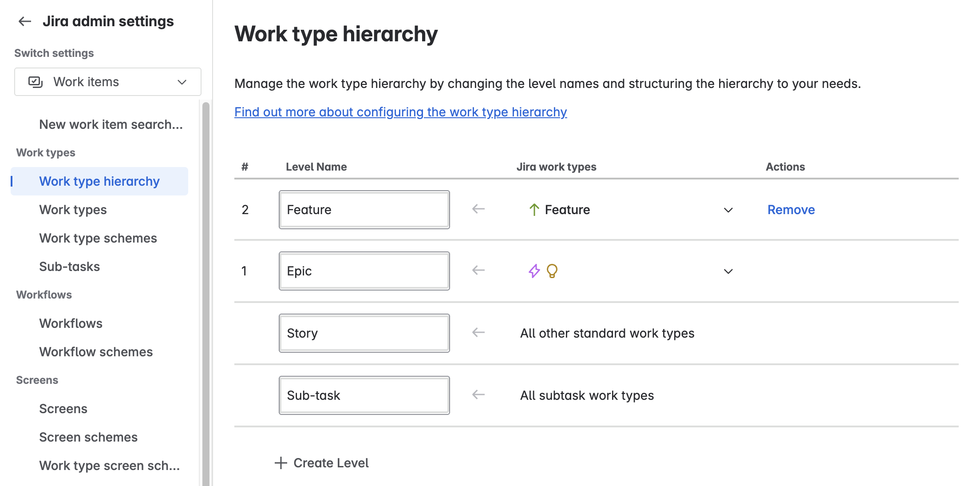This screenshot has height=486, width=980.
Task: Open the configuring work type hierarchy help link
Action: click(x=400, y=112)
